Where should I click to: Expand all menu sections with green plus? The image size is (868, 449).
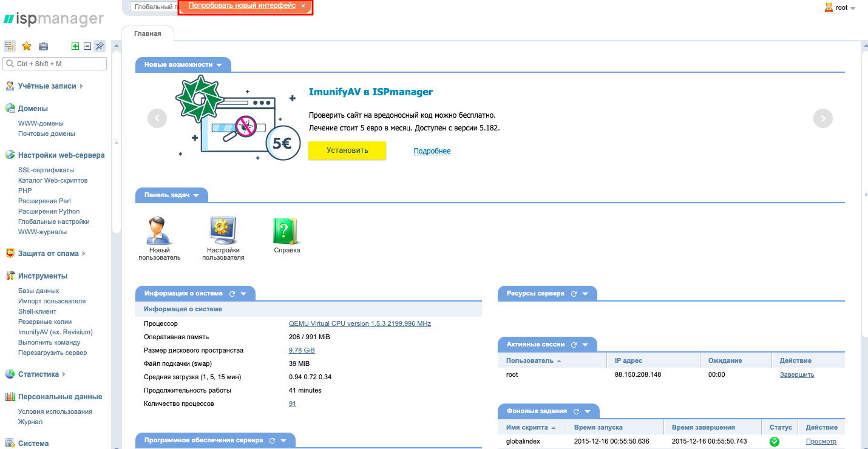tap(75, 46)
